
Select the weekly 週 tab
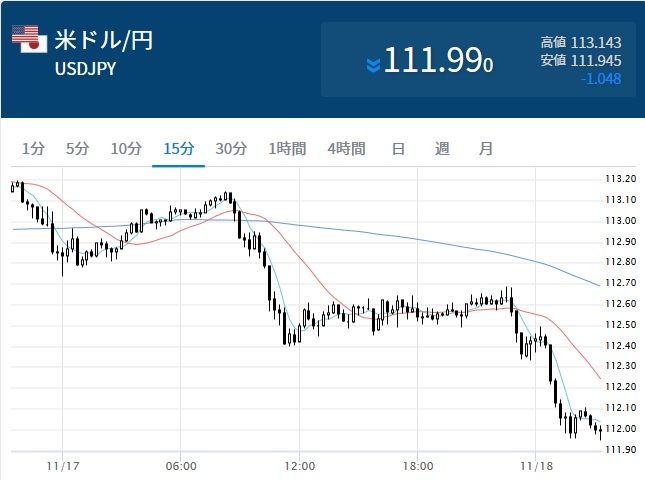pyautogui.click(x=442, y=149)
